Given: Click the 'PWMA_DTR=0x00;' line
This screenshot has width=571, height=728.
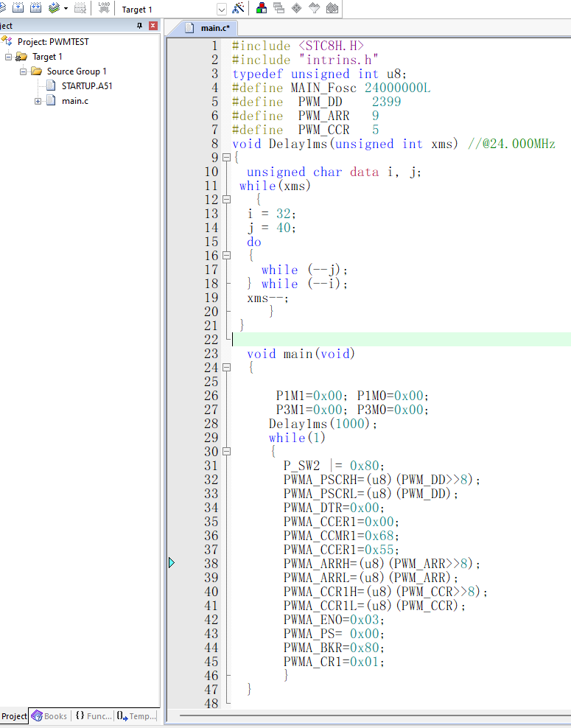Looking at the screenshot, I should (334, 508).
